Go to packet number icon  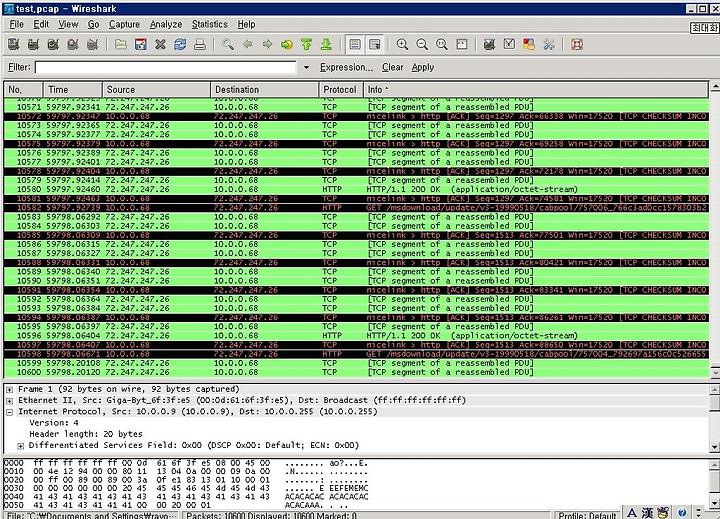tap(287, 45)
